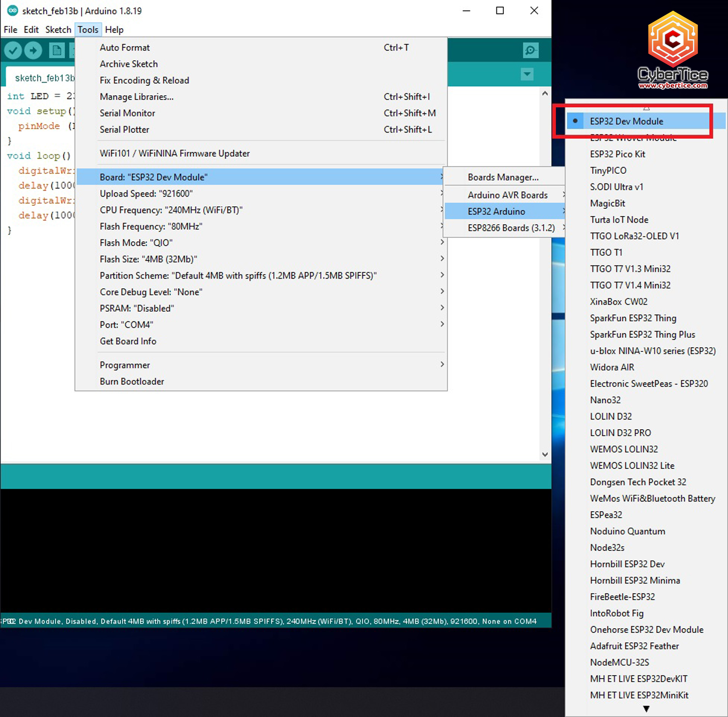Image resolution: width=728 pixels, height=717 pixels.
Task: Open the Help menu
Action: tap(114, 30)
